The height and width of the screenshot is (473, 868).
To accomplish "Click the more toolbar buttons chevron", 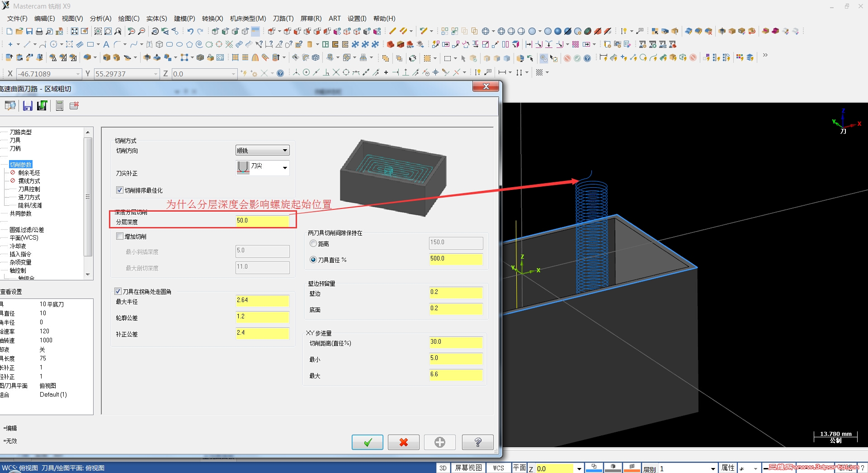I will tap(765, 55).
